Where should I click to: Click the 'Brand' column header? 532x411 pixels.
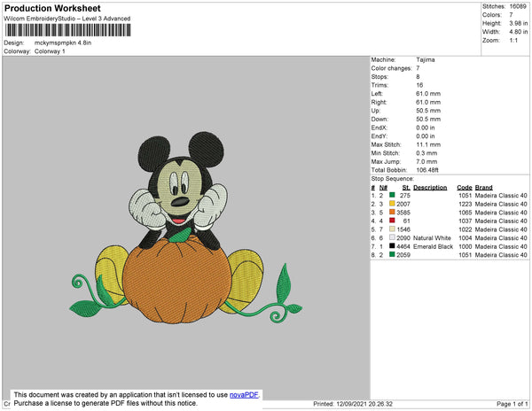pyautogui.click(x=483, y=188)
